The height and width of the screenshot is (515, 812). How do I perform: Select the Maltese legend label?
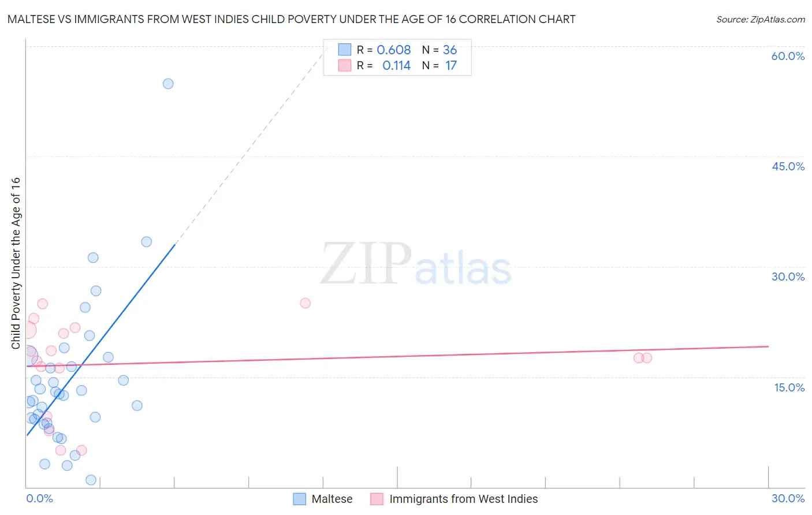tap(332, 499)
